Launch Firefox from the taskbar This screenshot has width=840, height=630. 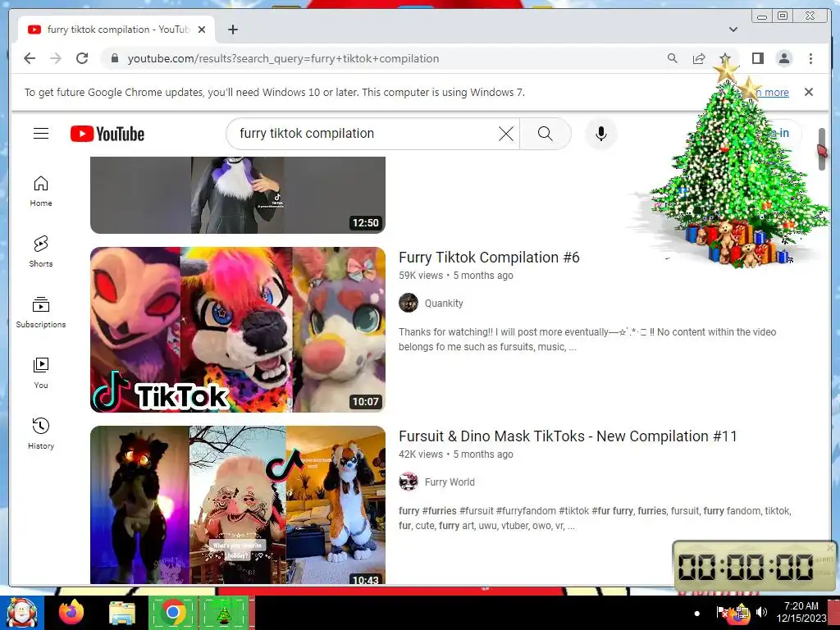click(71, 612)
